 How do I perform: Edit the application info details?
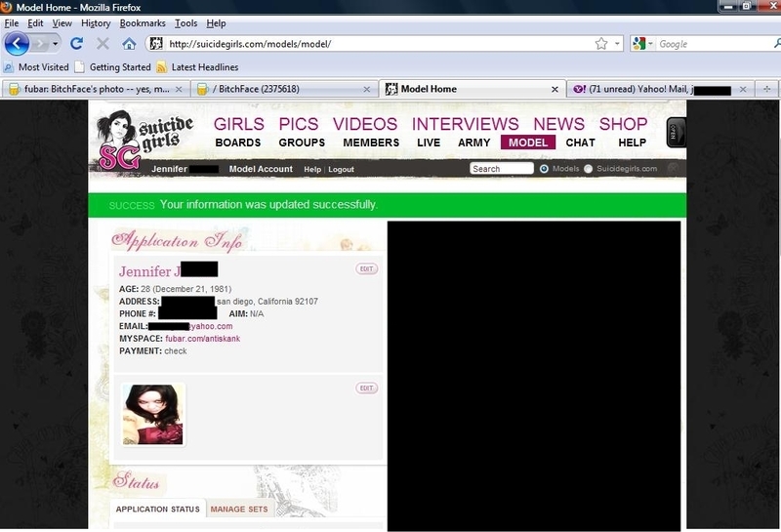(367, 269)
